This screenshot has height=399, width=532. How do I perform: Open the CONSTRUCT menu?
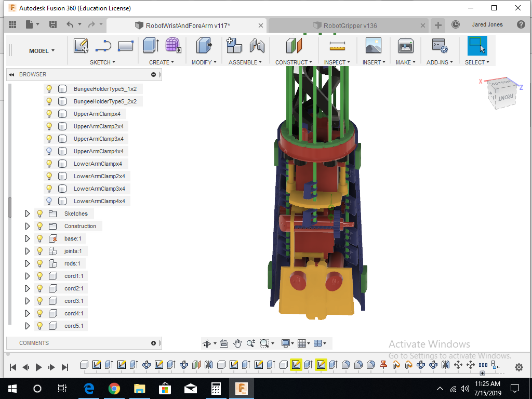click(294, 62)
